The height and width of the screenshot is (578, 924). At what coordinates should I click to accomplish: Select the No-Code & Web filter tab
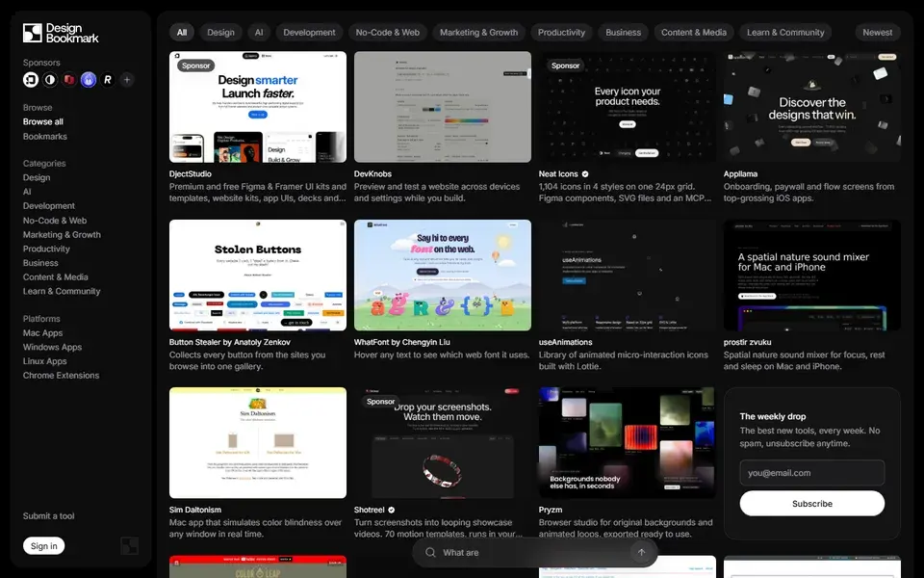click(388, 33)
